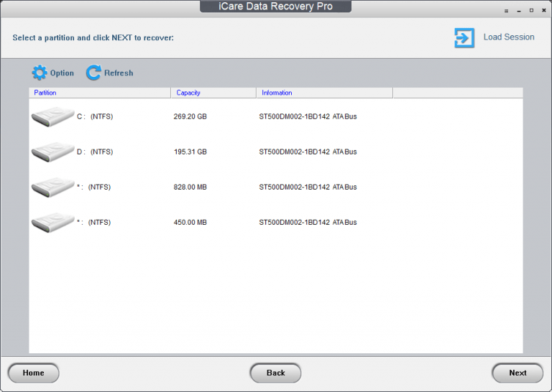Click the 269.20 GB capacity value
Viewport: 552px width, 392px height.
(x=190, y=116)
